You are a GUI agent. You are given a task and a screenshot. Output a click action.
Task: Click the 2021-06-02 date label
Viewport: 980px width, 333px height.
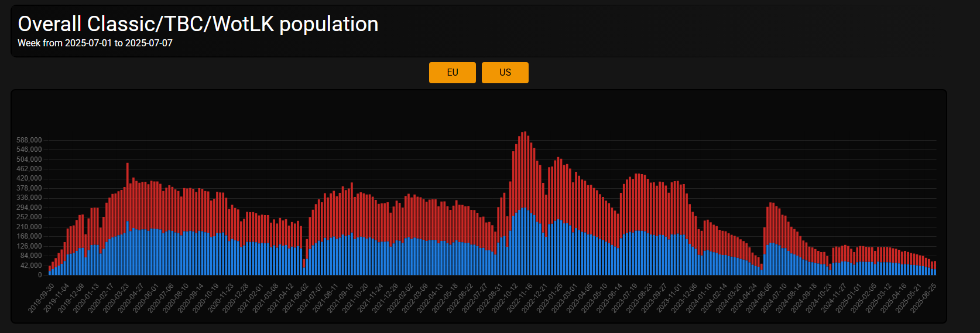tap(296, 298)
